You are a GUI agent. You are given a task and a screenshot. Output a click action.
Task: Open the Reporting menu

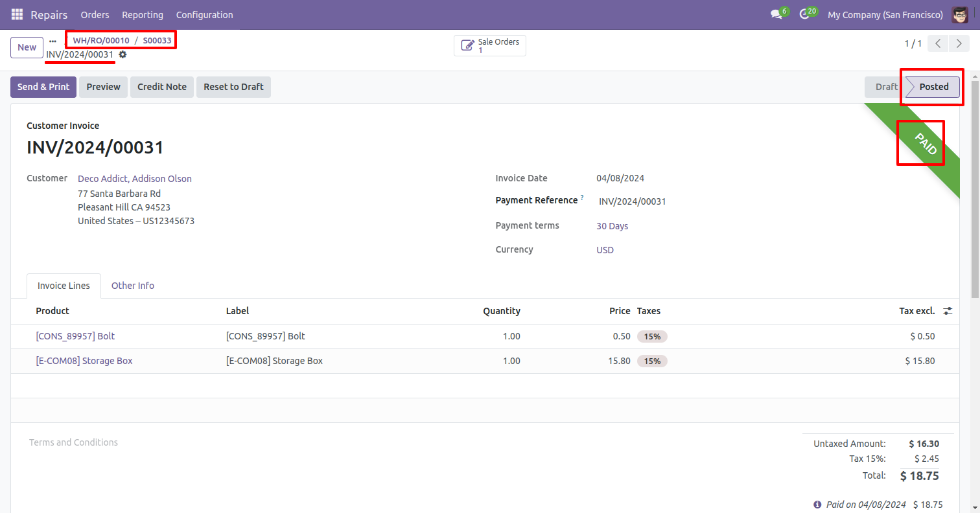143,14
